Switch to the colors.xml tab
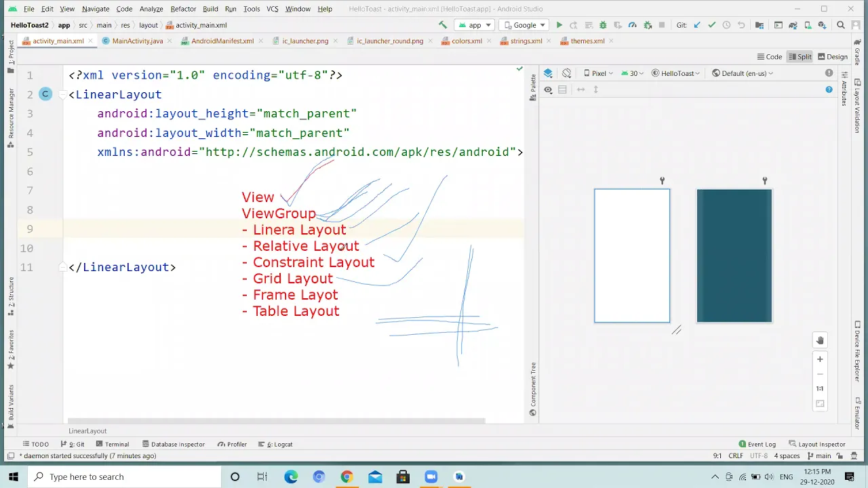This screenshot has width=868, height=488. [x=467, y=41]
